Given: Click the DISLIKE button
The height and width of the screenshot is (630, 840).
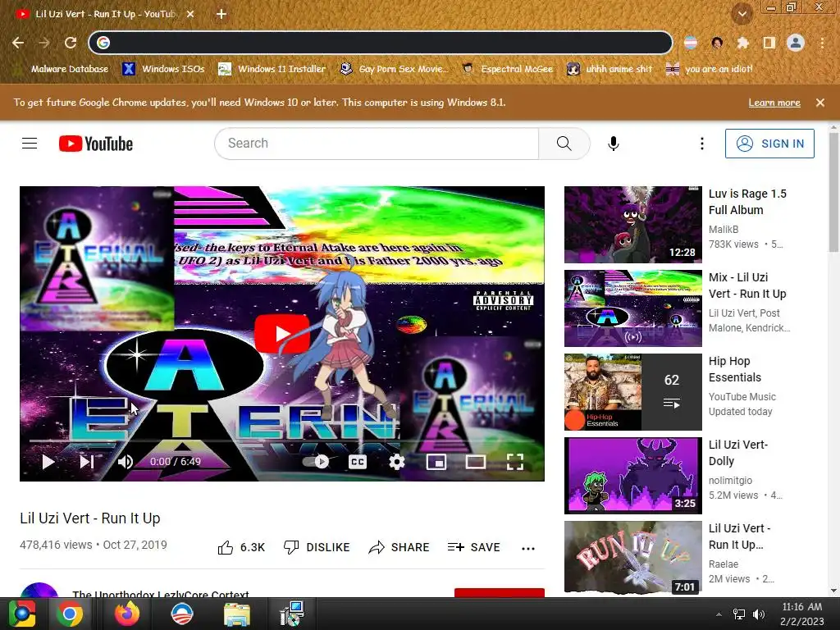Looking at the screenshot, I should [x=316, y=547].
